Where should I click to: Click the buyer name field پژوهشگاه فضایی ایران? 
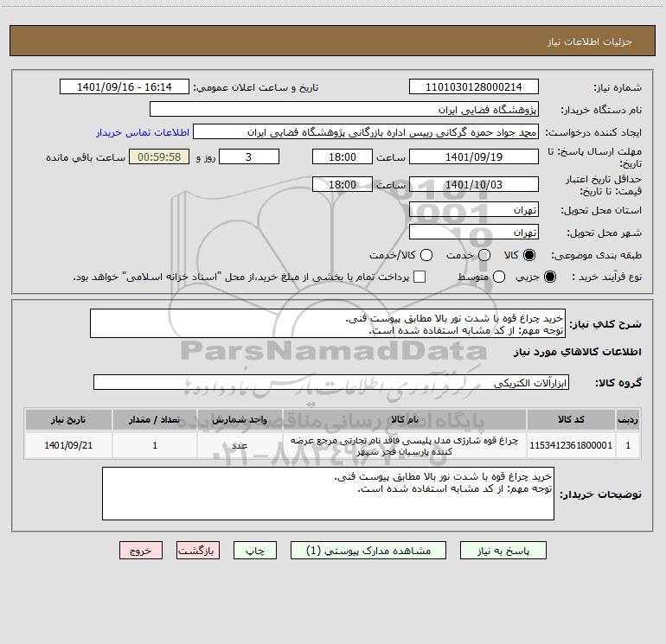coord(344,109)
